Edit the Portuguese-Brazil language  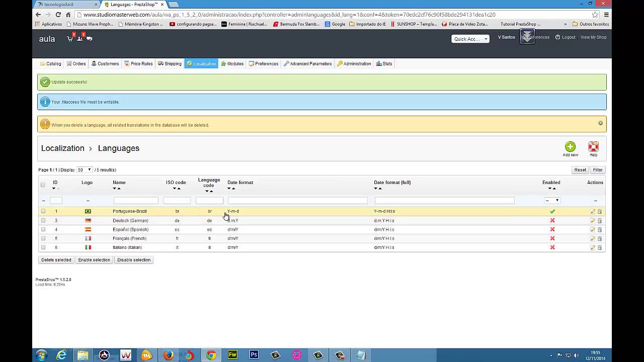593,212
